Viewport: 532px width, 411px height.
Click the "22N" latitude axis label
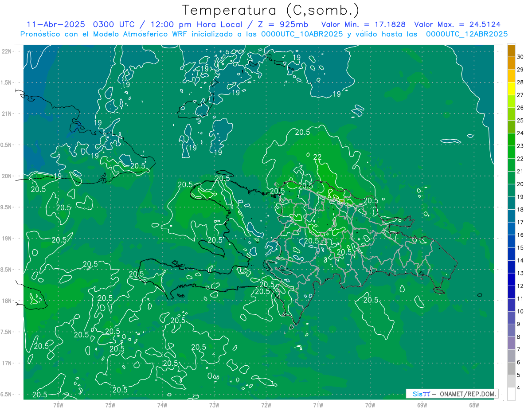click(7, 51)
